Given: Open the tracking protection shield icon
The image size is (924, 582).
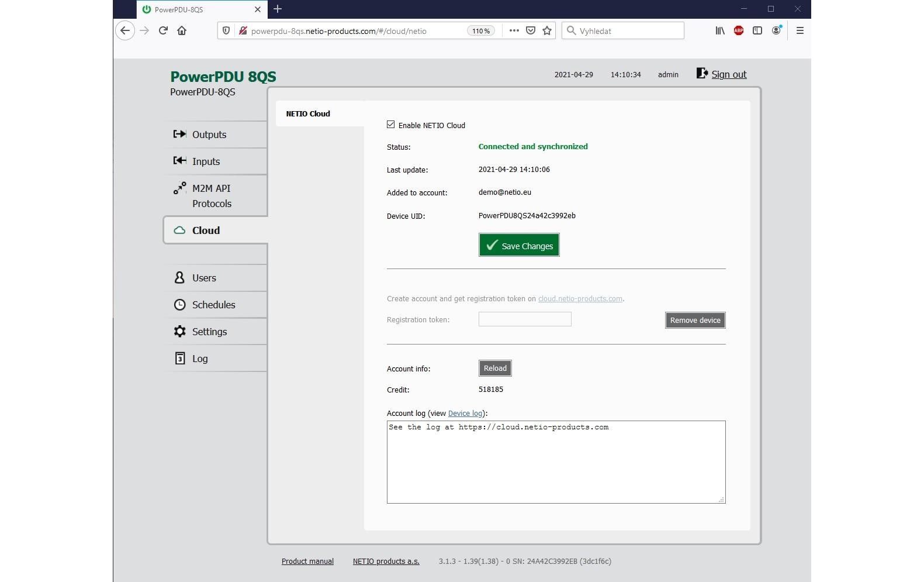Looking at the screenshot, I should click(x=226, y=31).
